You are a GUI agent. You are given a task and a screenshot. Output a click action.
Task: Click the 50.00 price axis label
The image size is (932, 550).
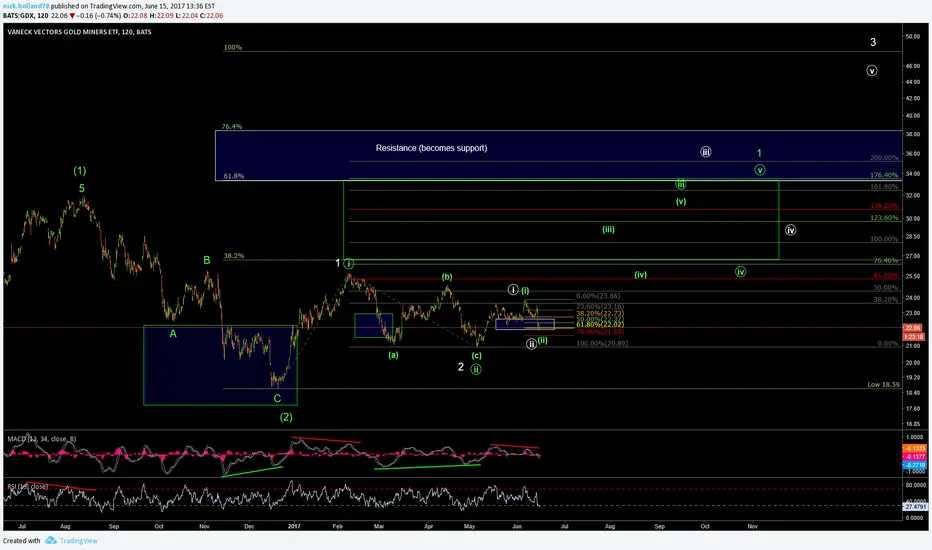[912, 36]
